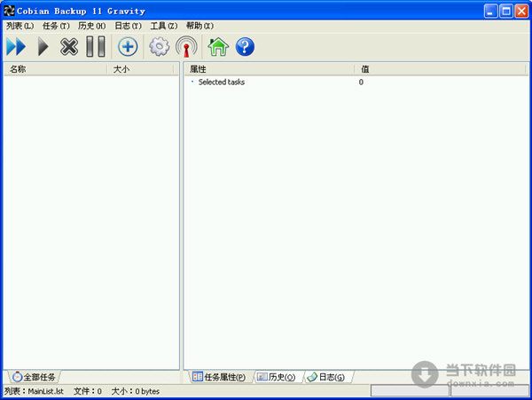Click status bar text 文件：0

88,391
